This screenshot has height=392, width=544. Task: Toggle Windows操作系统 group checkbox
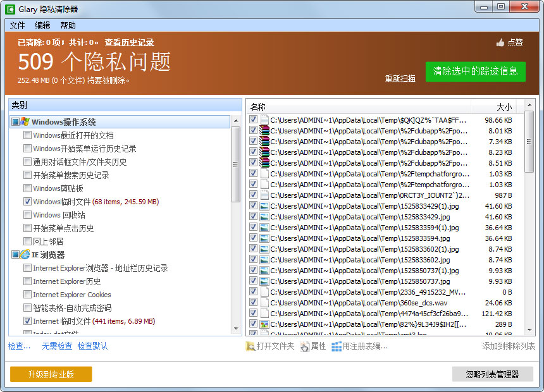[15, 121]
